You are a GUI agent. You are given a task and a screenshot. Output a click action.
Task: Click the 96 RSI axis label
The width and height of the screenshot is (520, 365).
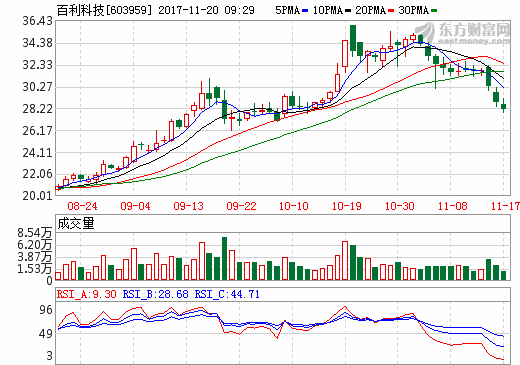(x=46, y=310)
